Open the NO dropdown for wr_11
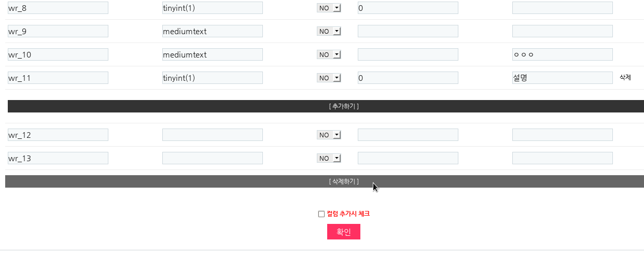 [329, 78]
